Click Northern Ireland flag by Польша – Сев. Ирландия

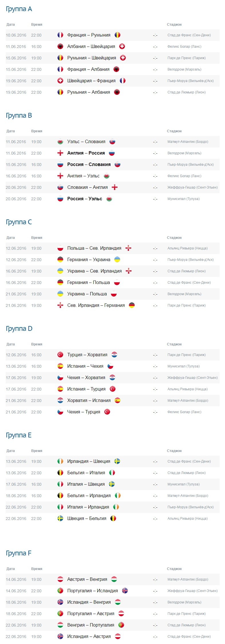(128, 248)
